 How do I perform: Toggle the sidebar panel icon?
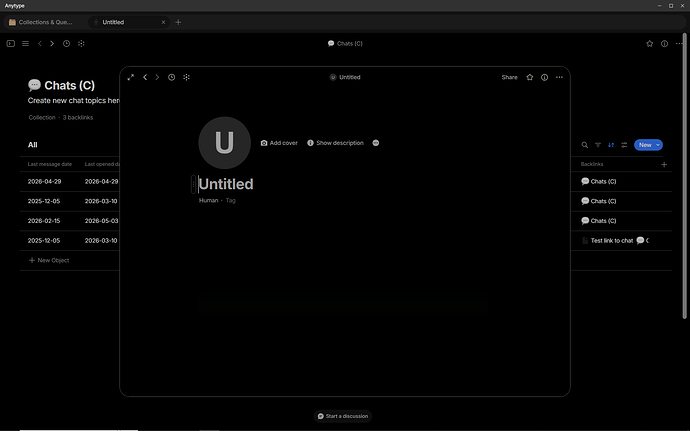click(11, 44)
